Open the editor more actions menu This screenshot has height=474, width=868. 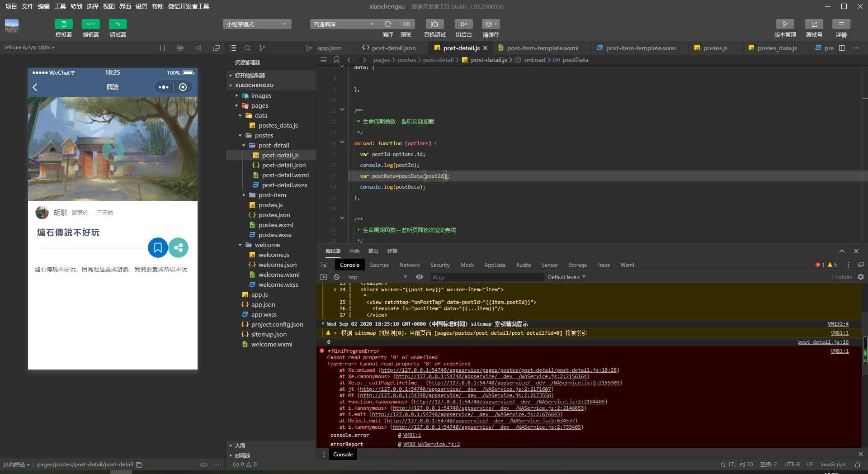(x=856, y=48)
